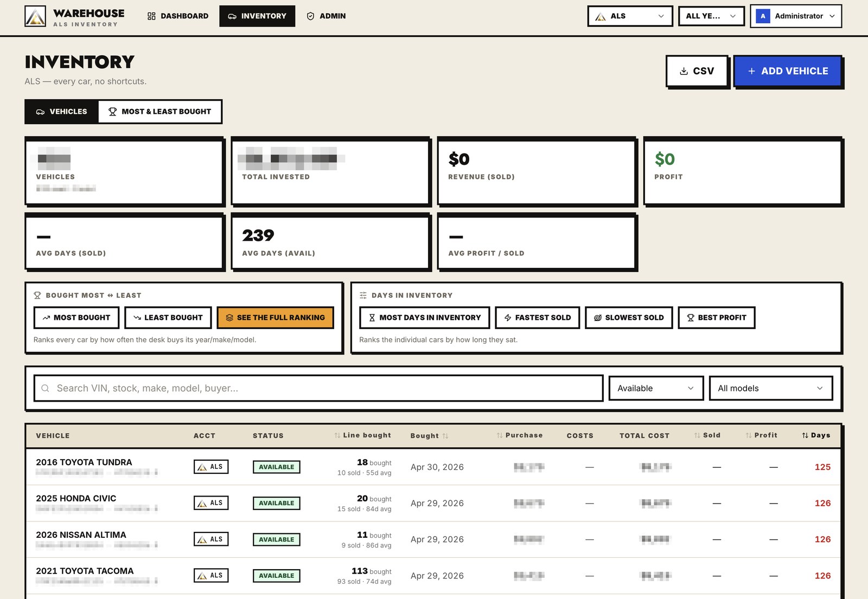This screenshot has height=599, width=868.
Task: Click See The Full Ranking
Action: 275,318
